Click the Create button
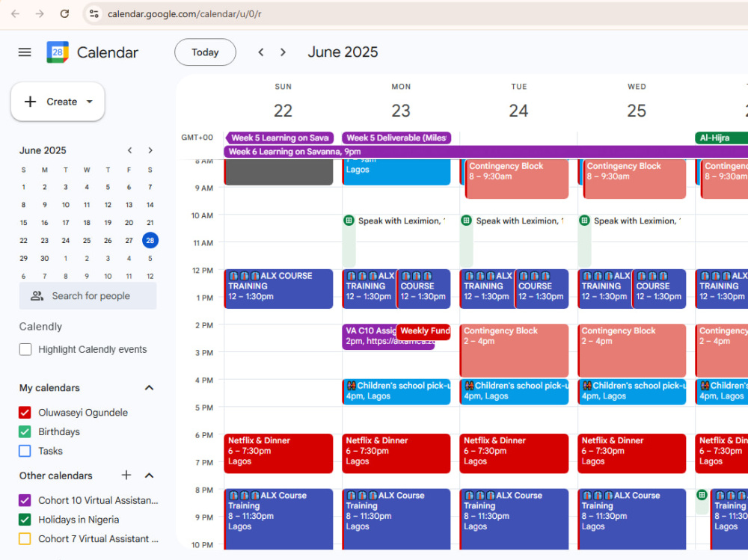This screenshot has width=748, height=560. pos(58,102)
